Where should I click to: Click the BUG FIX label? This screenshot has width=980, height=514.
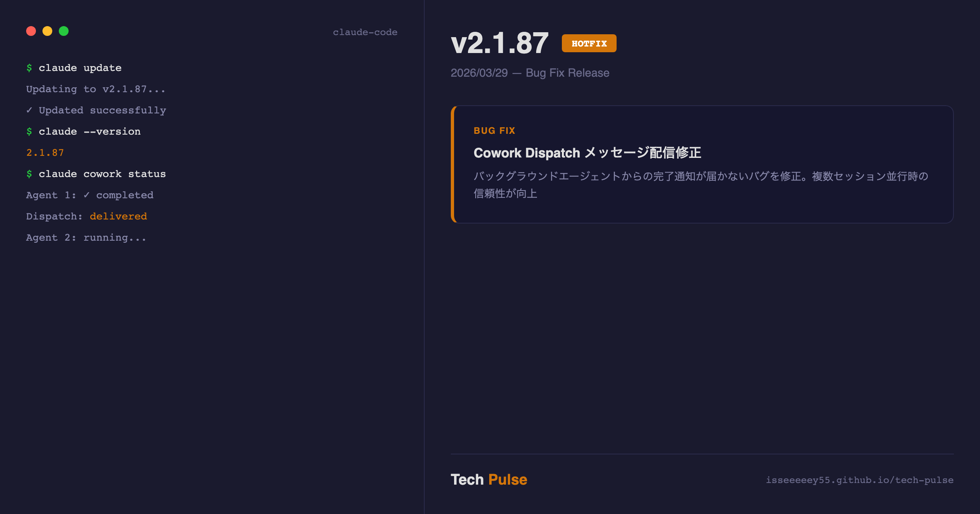tap(494, 131)
